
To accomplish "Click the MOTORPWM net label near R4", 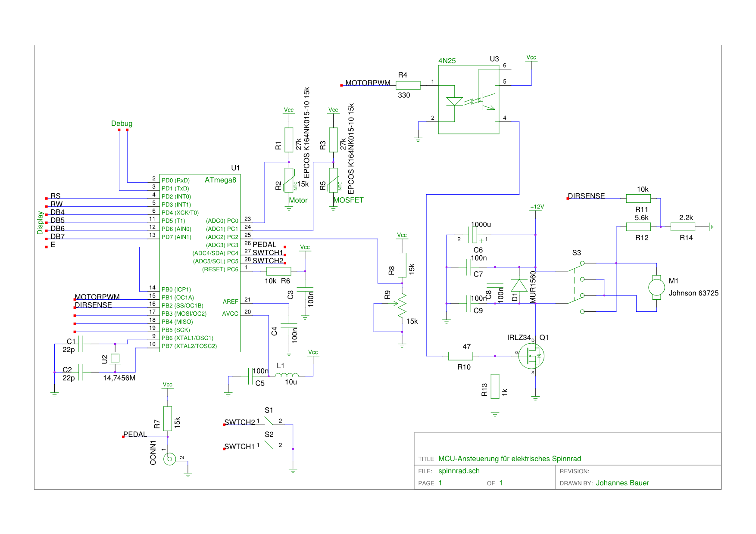I will [368, 83].
